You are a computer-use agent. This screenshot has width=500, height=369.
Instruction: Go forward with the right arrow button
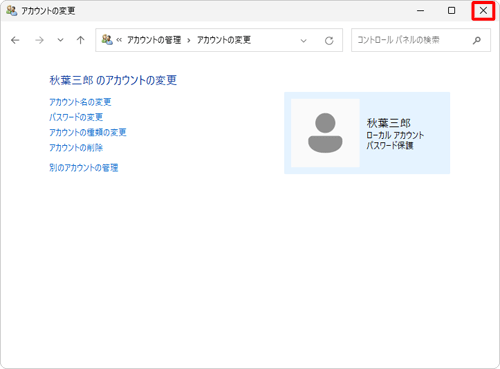click(39, 40)
